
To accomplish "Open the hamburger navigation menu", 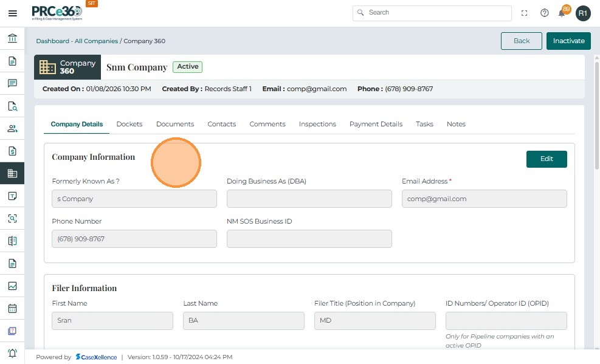I will [12, 13].
